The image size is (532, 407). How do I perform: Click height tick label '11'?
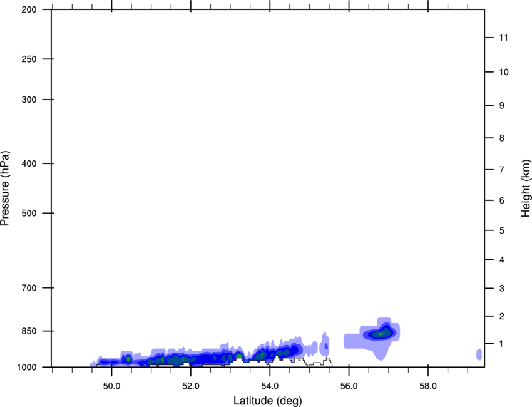tap(504, 38)
